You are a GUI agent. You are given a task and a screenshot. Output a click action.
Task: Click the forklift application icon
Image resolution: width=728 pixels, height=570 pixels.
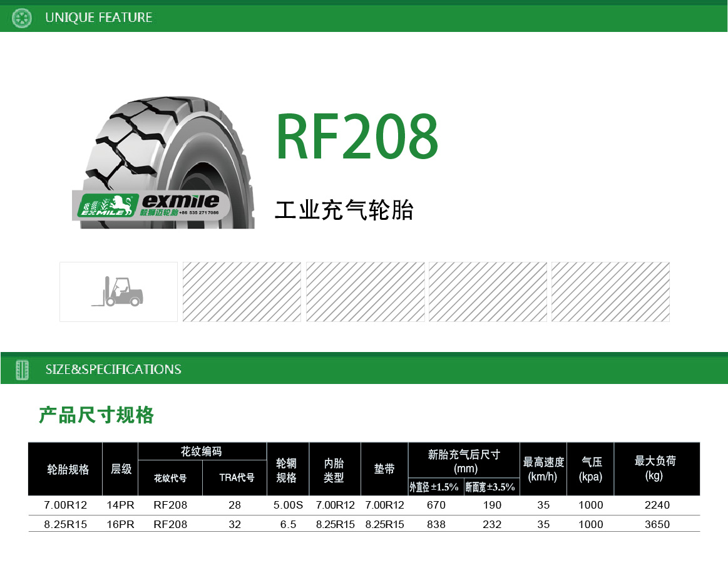tap(118, 292)
